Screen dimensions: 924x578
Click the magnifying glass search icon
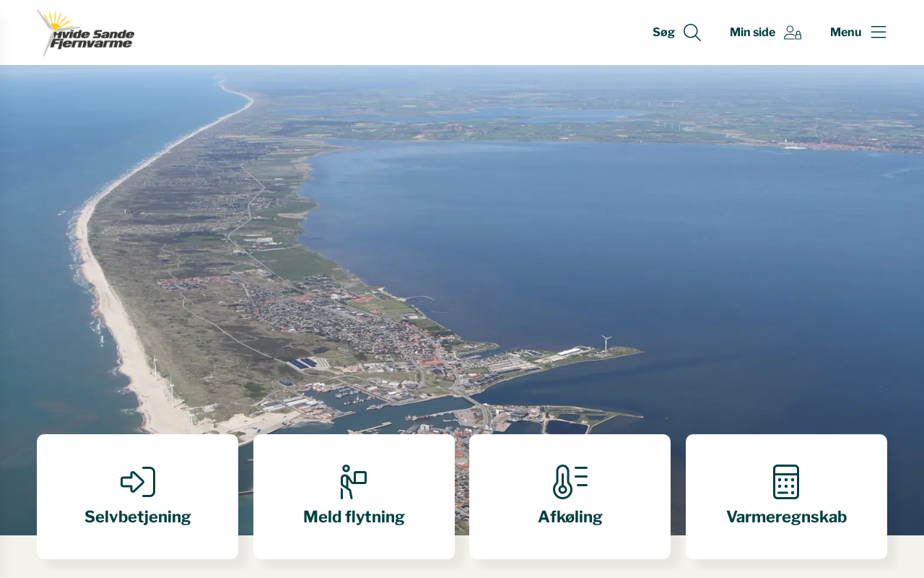[x=692, y=33]
